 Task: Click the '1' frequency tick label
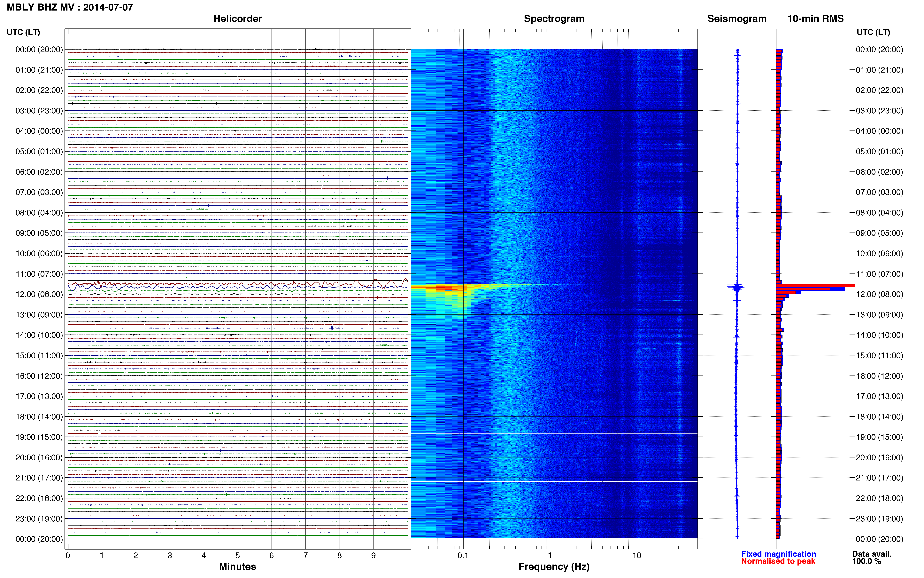(x=550, y=555)
